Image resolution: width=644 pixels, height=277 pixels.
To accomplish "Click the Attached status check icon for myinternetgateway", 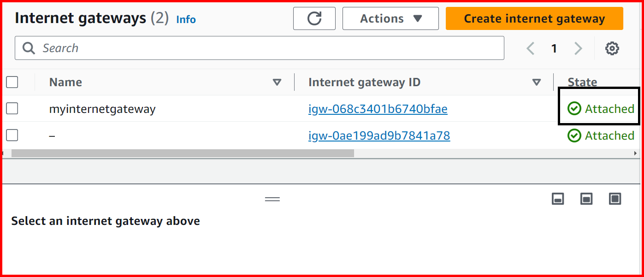I will click(574, 109).
